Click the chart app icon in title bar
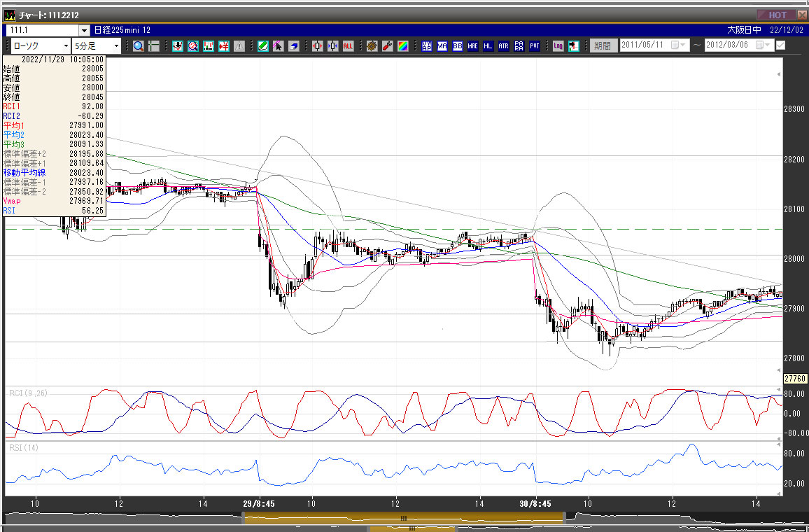The width and height of the screenshot is (809, 532). tap(10, 15)
